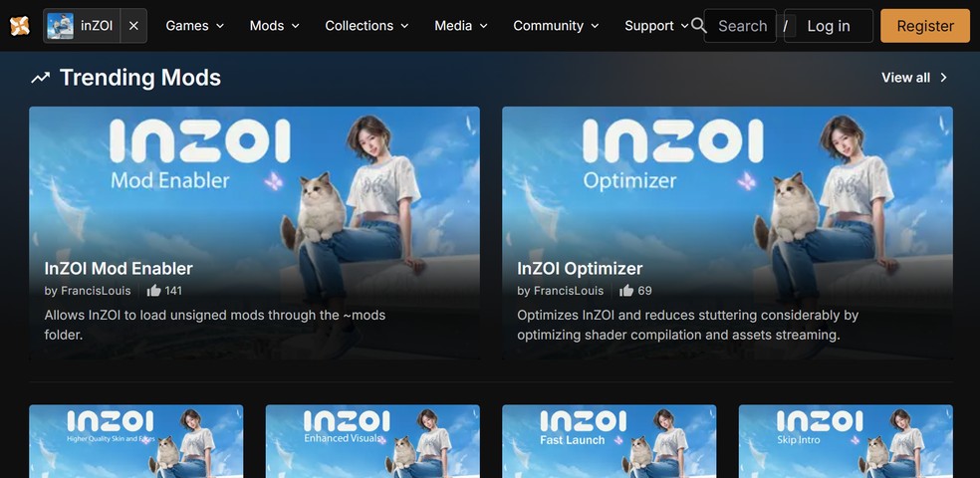Click the 141 endorsements count

173,291
